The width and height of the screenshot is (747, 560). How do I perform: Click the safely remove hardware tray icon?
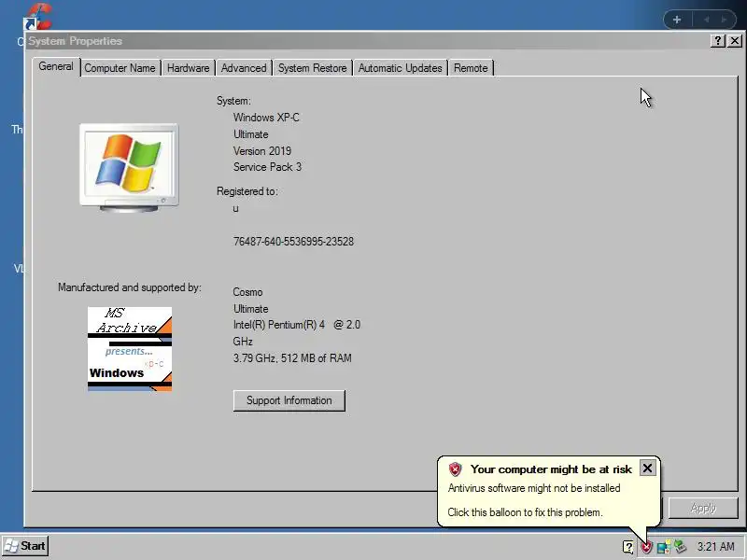click(681, 547)
